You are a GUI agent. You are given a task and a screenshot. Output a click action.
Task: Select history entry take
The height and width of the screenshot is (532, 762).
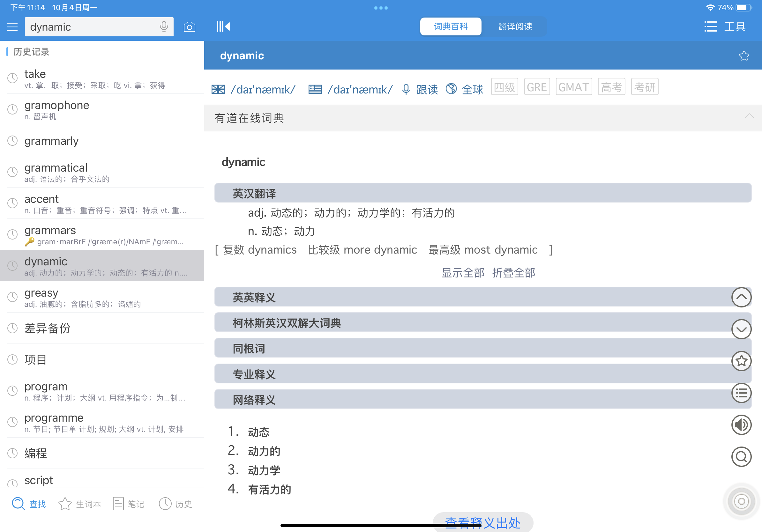click(102, 78)
